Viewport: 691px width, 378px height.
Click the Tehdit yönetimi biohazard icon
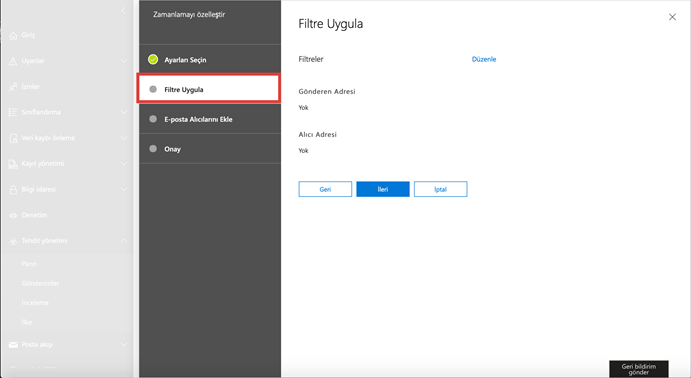[x=14, y=241]
